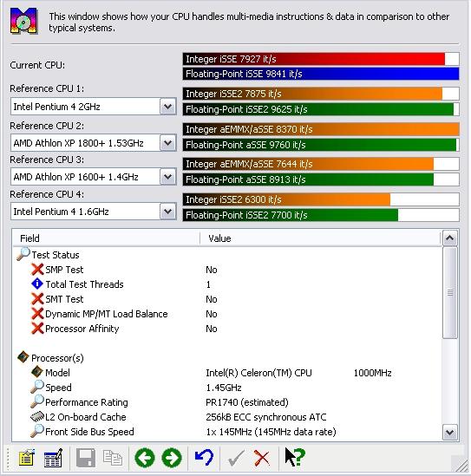Click the grey checkmark OK icon
Screen dimensions: 471x476
point(236,458)
